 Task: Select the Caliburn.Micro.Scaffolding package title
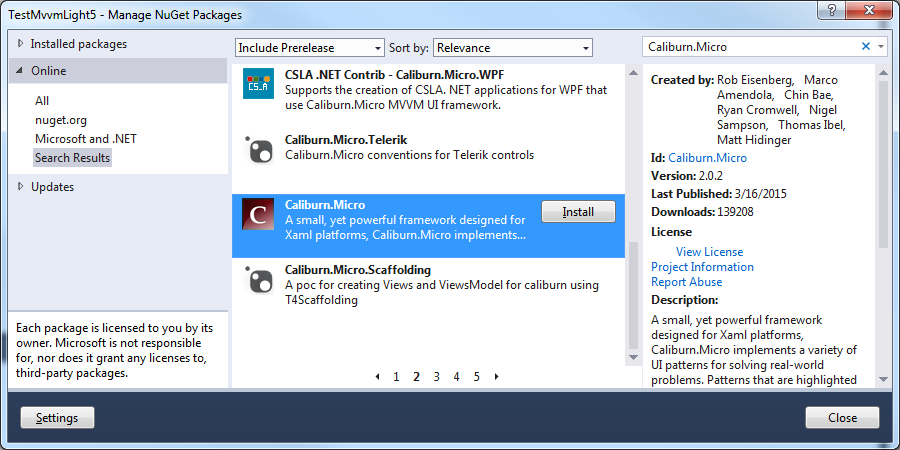tap(358, 270)
